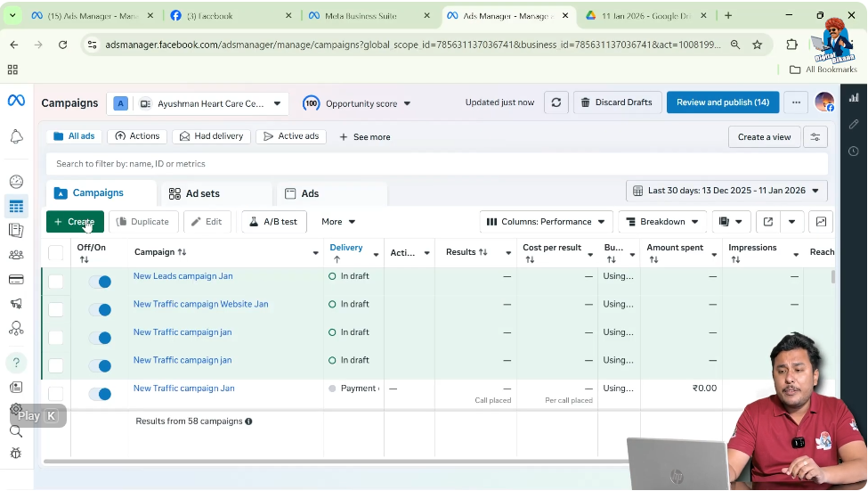Toggle off New Traffic campaign Website Jan switch
This screenshot has height=491, width=868.
[x=101, y=310]
